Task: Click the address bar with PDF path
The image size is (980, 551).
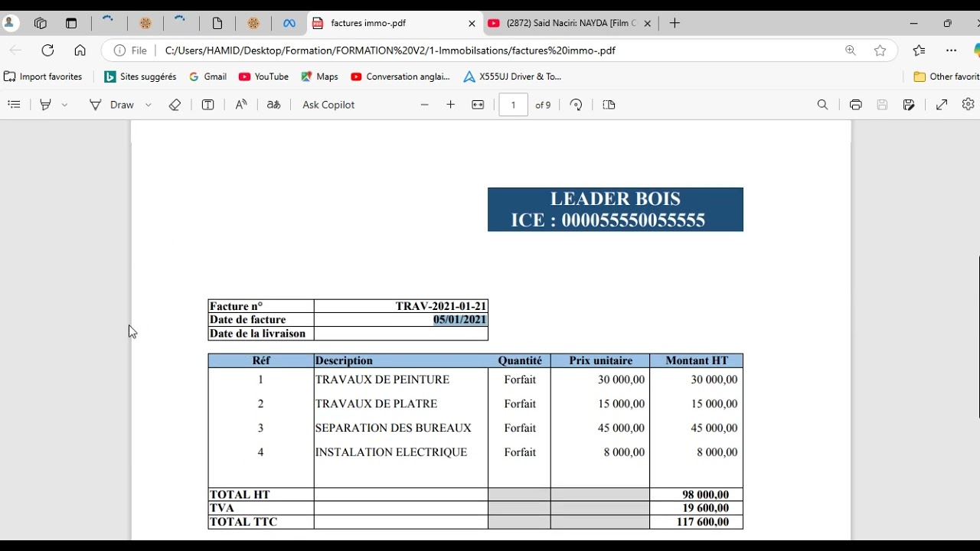Action: tap(390, 51)
